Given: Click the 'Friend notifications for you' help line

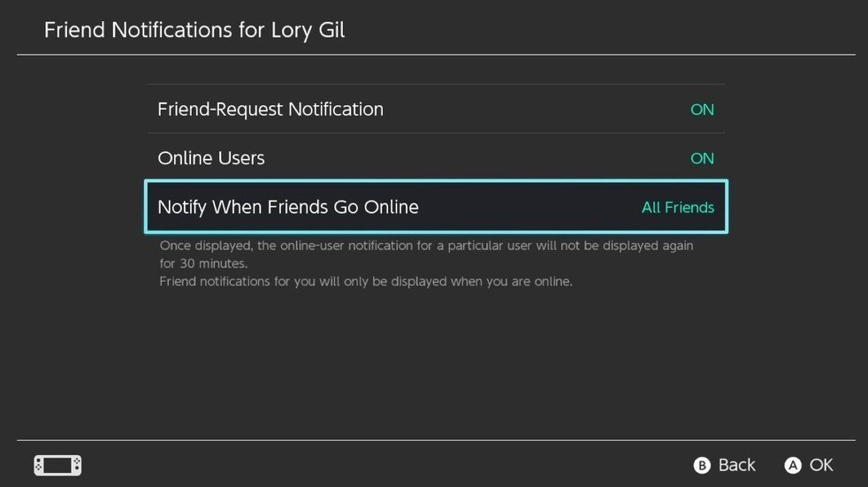Looking at the screenshot, I should click(366, 281).
